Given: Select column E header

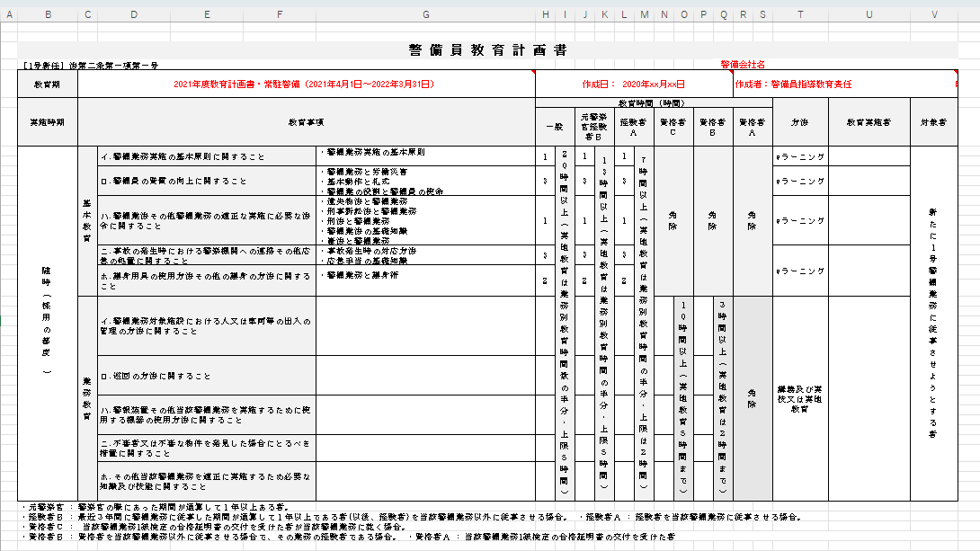Looking at the screenshot, I should pyautogui.click(x=207, y=14).
